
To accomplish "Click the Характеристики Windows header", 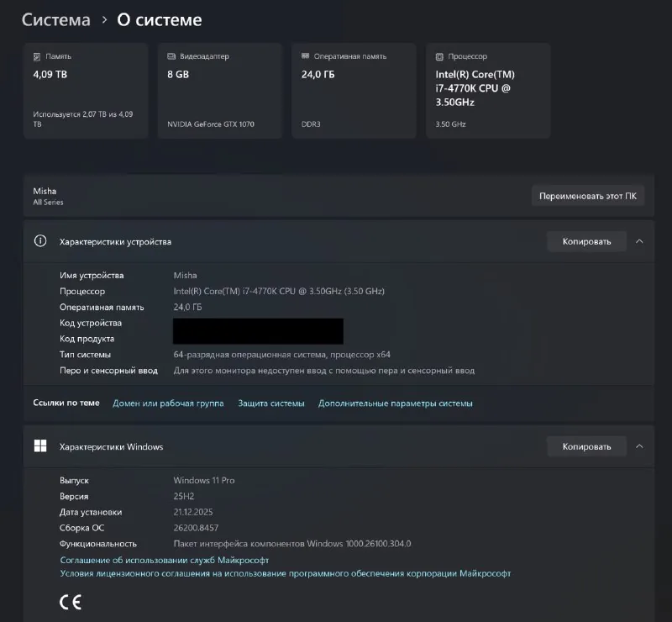I will pyautogui.click(x=339, y=446).
